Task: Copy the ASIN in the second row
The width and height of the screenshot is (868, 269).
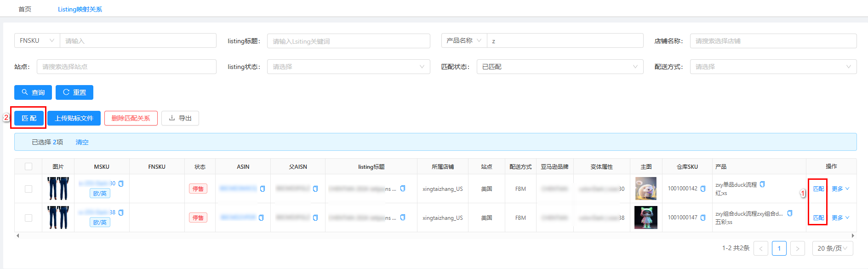Action: click(261, 217)
